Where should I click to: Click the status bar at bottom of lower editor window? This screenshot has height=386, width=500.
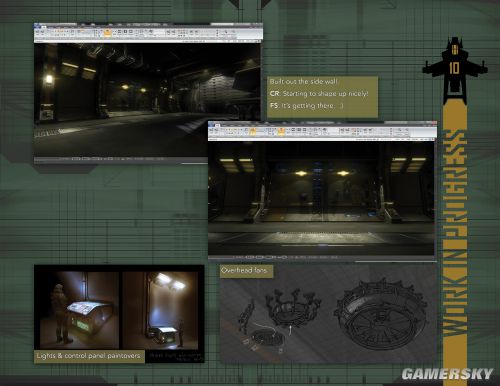tap(321, 258)
